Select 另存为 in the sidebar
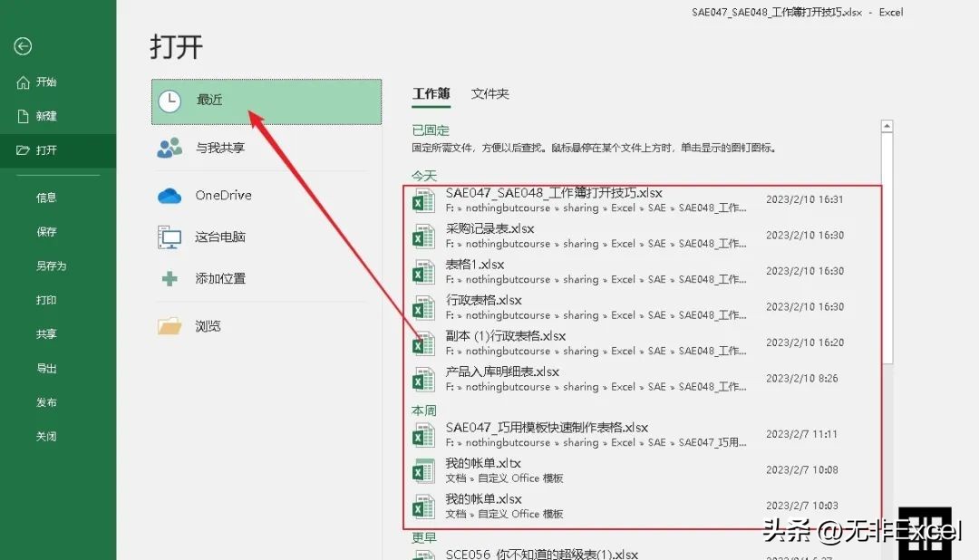979x560 pixels. click(51, 266)
